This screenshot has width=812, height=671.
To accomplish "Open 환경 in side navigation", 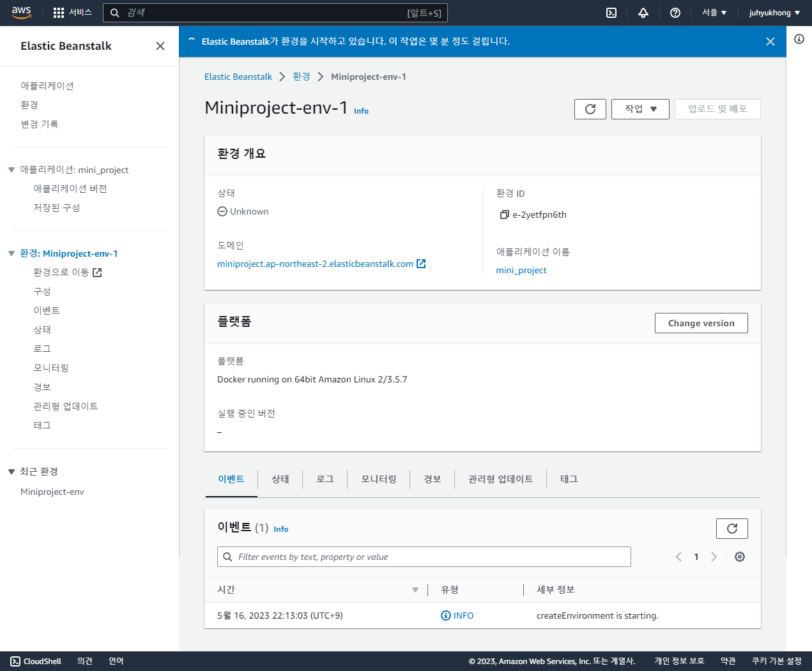I will (x=29, y=105).
